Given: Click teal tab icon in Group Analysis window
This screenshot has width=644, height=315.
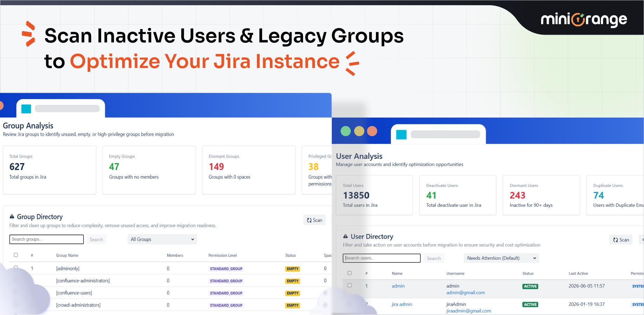Looking at the screenshot, I should [26, 109].
